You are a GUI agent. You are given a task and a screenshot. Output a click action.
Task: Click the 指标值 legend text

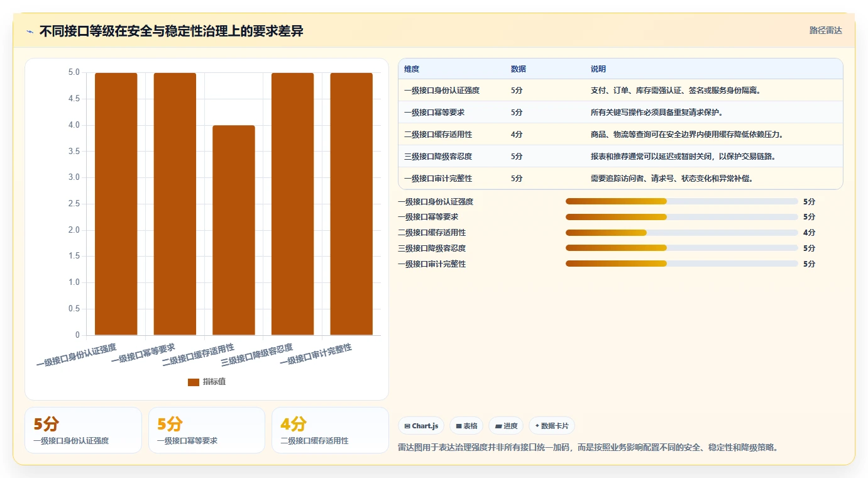pyautogui.click(x=214, y=382)
